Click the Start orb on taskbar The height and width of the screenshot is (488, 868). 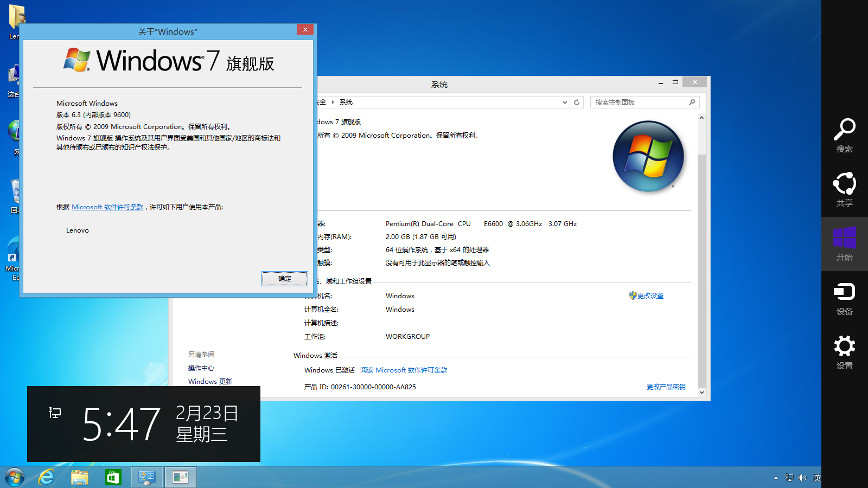[x=15, y=477]
